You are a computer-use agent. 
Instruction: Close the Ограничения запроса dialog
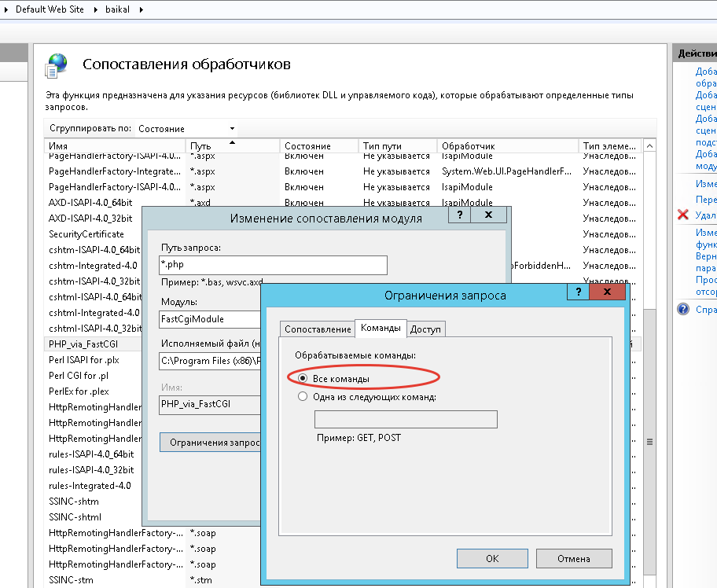tap(609, 293)
